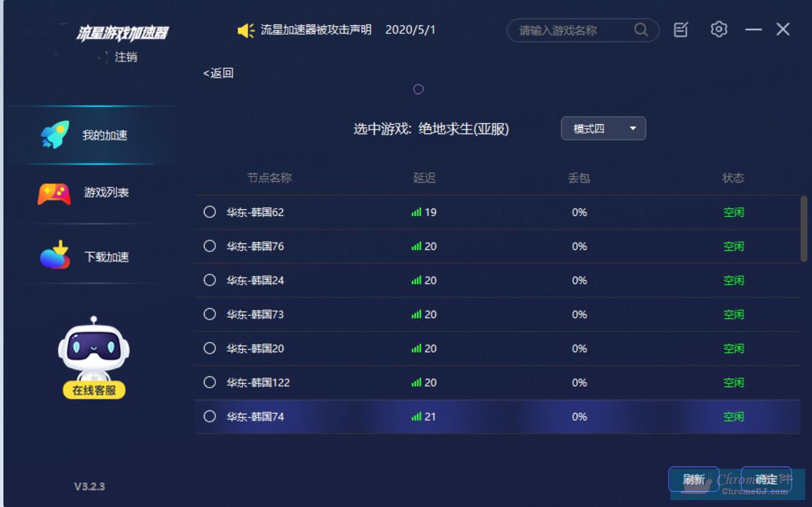Open the 流星加速器被攻击声明 announcement
Screen dimensions: 812x507
tap(316, 30)
